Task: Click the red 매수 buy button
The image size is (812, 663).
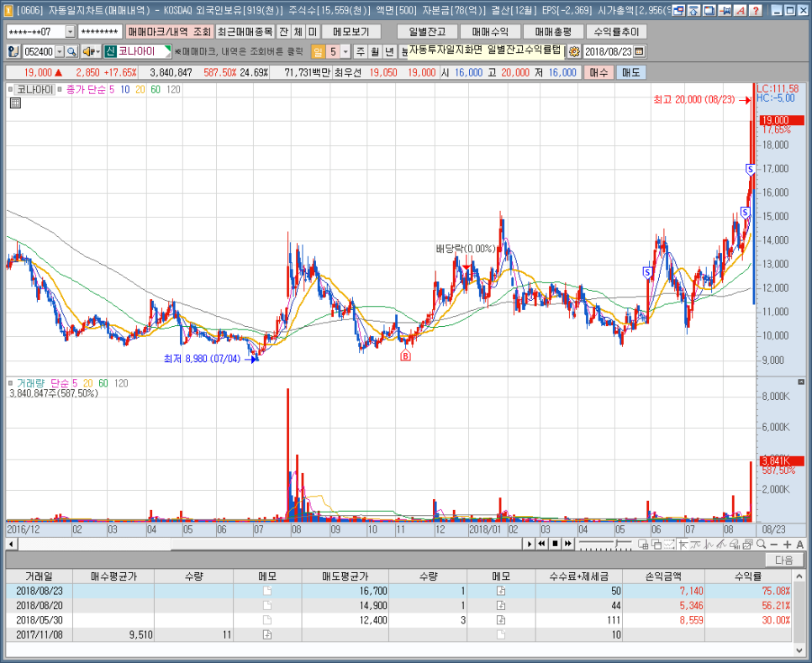Action: (x=598, y=72)
